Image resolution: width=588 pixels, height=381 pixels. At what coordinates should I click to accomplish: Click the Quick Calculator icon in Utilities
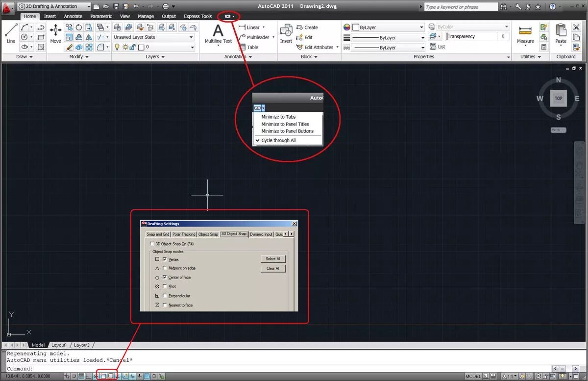pyautogui.click(x=544, y=47)
